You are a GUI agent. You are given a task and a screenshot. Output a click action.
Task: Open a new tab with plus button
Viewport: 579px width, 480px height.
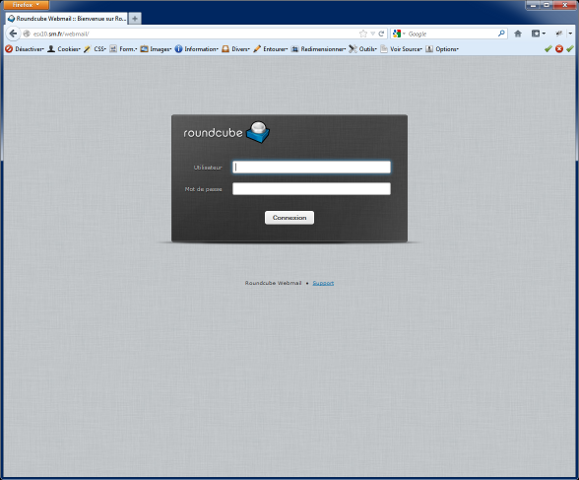135,18
